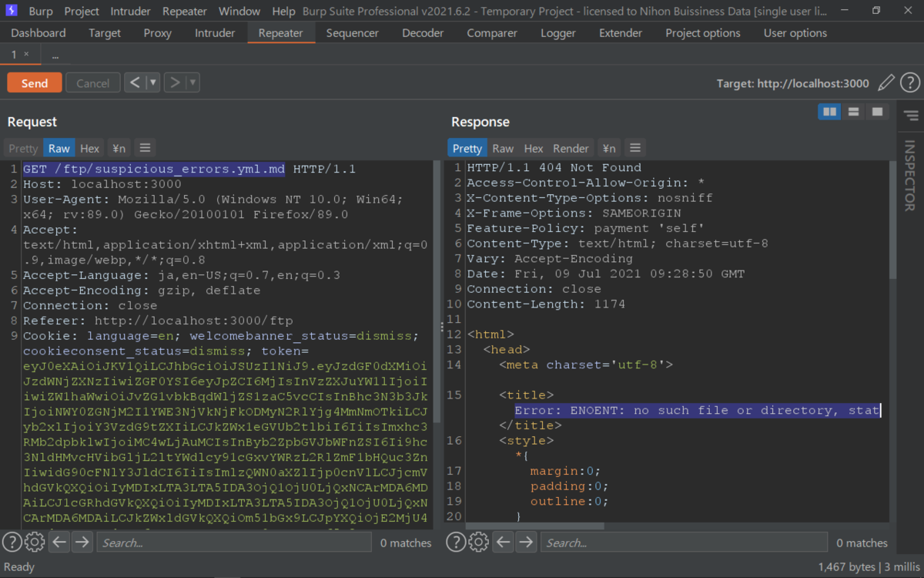Expand back history dropdown arrow
The width and height of the screenshot is (924, 578).
pyautogui.click(x=153, y=82)
